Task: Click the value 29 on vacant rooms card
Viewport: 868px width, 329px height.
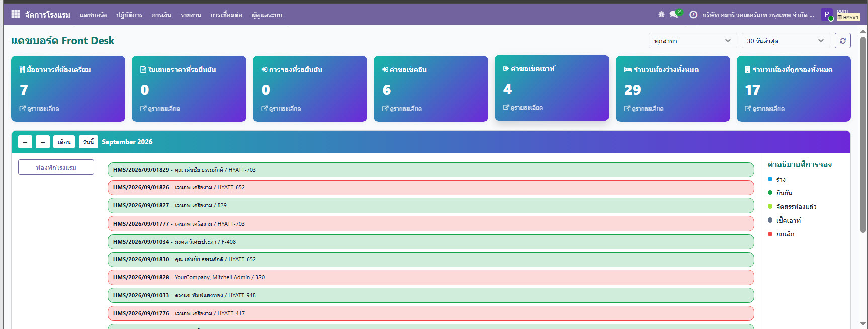Action: pos(632,90)
